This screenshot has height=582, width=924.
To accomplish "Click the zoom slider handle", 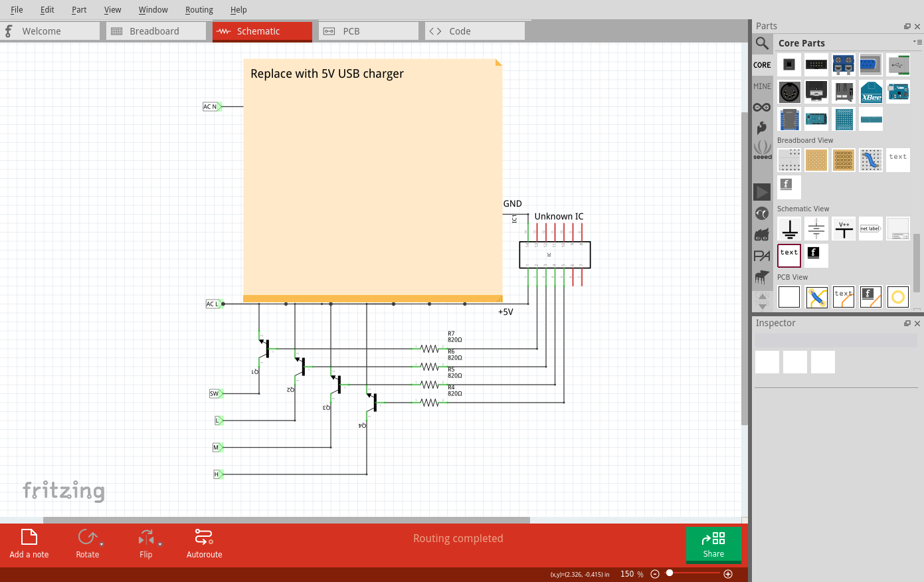I will (670, 573).
